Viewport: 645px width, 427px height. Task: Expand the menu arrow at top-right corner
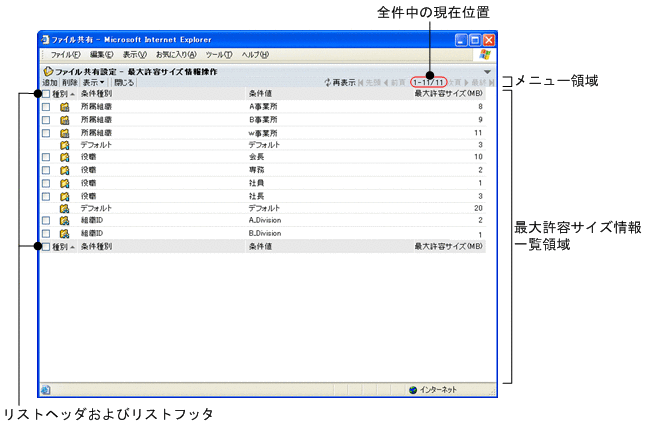pyautogui.click(x=487, y=71)
